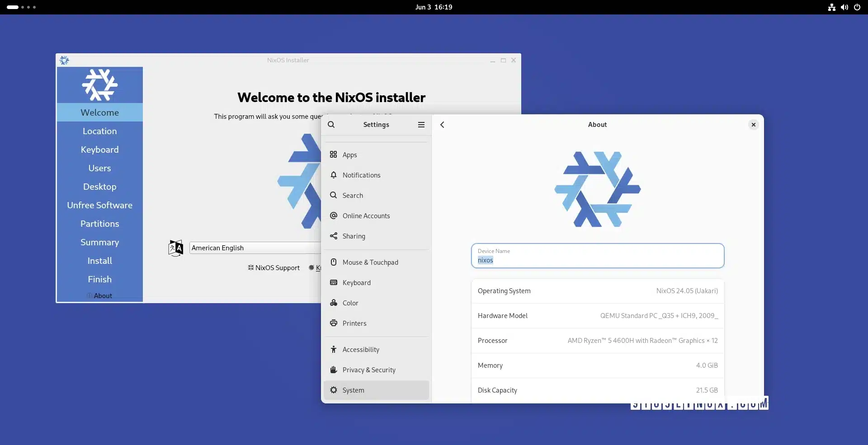Click the NixOS Support link
This screenshot has height=445, width=868.
point(274,268)
